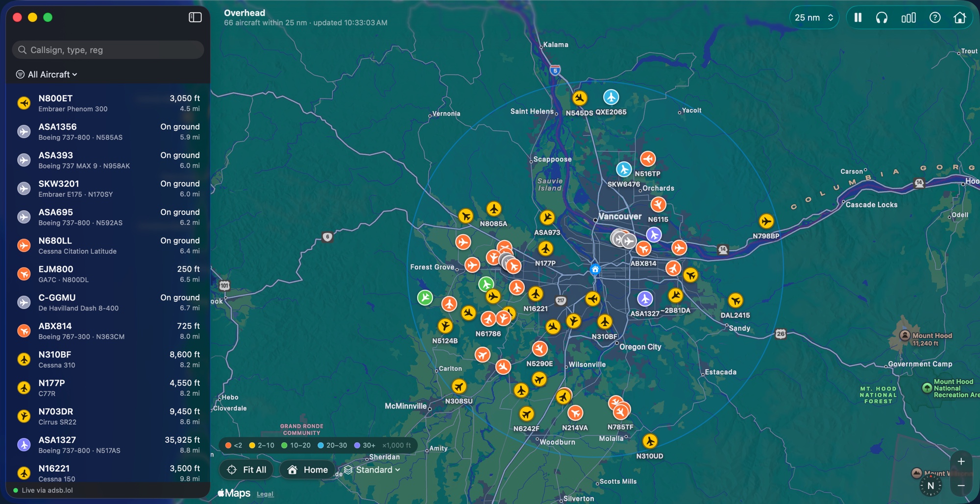Open the 25 nm range dropdown
This screenshot has width=980, height=504.
coord(814,18)
